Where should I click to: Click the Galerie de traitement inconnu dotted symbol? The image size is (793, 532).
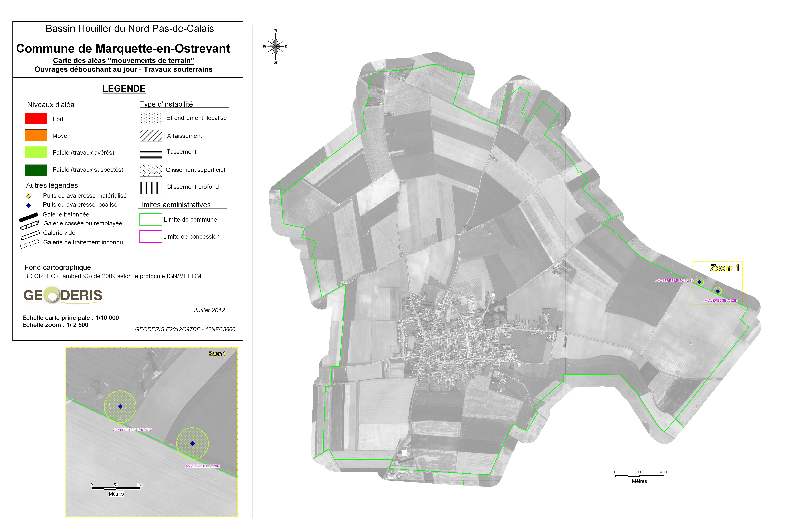[x=30, y=244]
